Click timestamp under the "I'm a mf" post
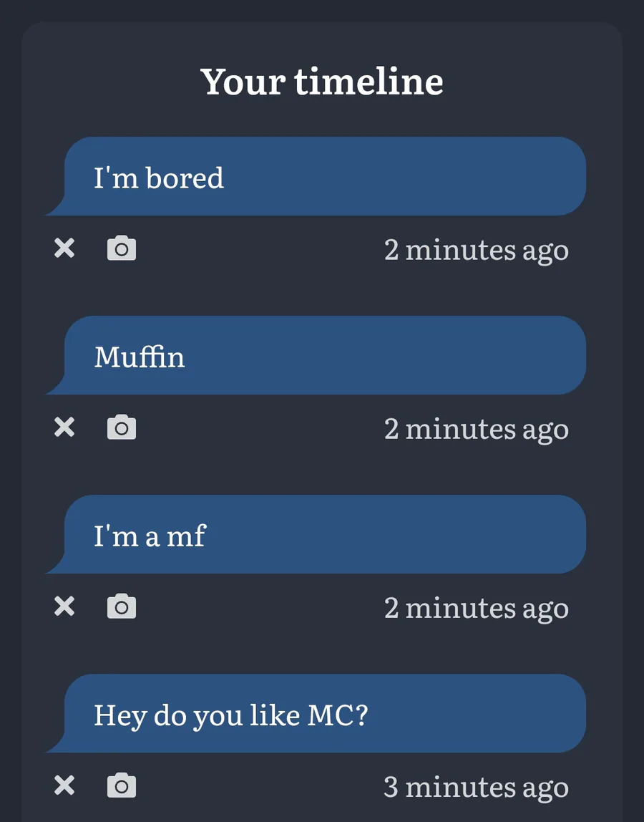The width and height of the screenshot is (644, 822). pos(477,609)
